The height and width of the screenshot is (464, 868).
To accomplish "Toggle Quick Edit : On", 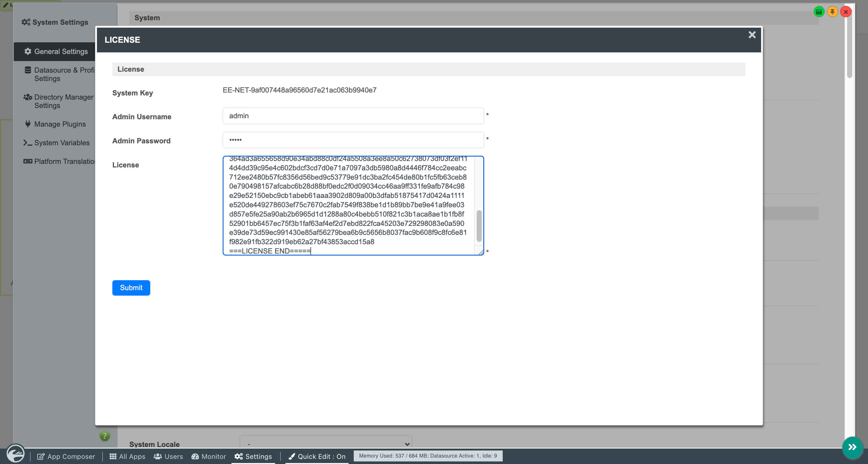I will click(x=317, y=456).
